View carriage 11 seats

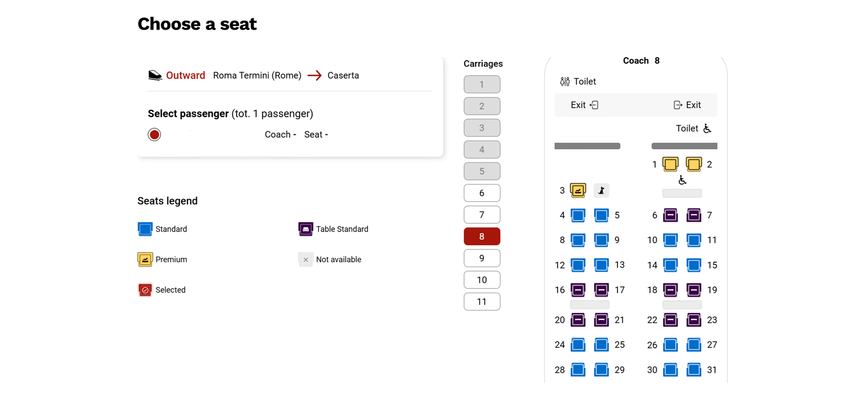click(x=481, y=301)
